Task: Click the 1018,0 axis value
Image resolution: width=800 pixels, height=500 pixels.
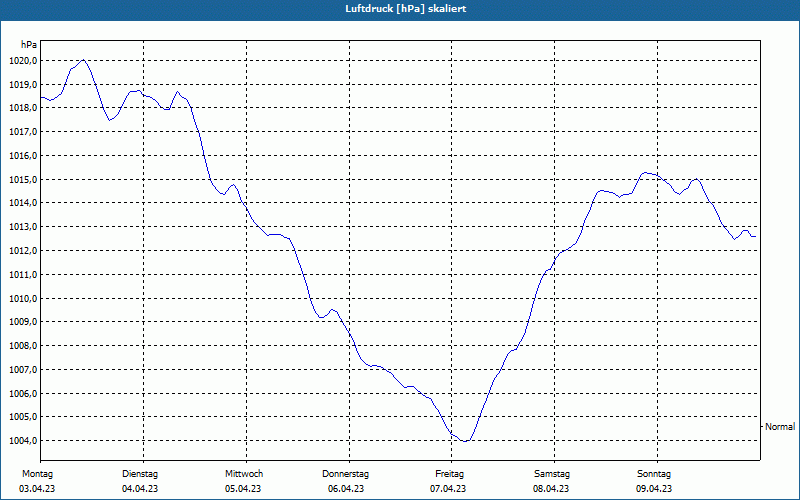Action: click(23, 108)
